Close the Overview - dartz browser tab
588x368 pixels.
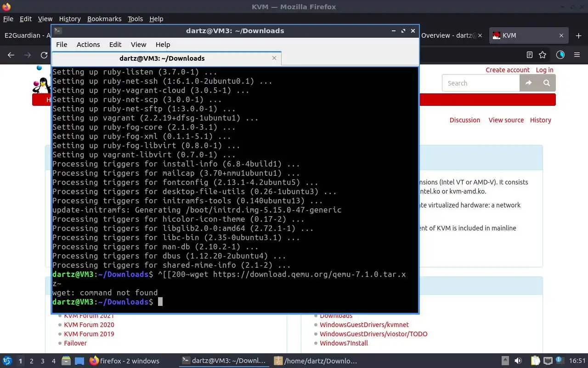pos(481,35)
